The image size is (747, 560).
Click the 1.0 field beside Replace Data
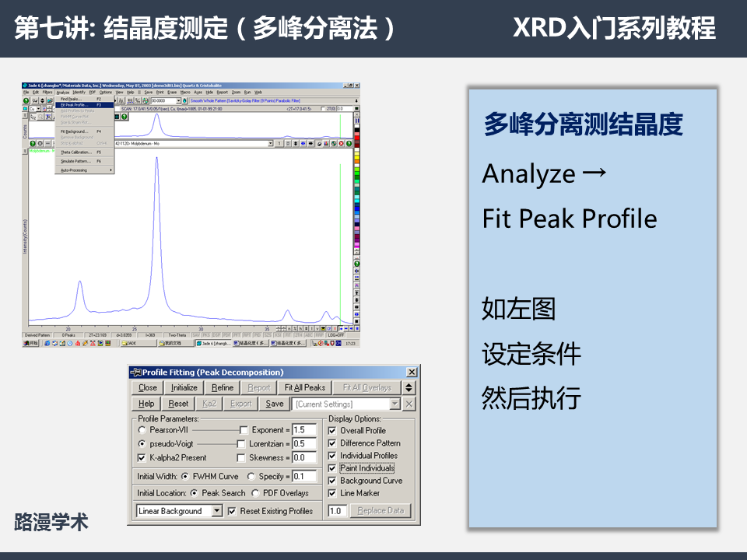point(338,510)
